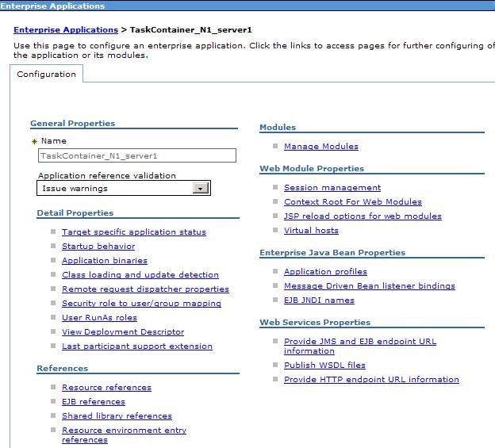Go to Application binaries
This screenshot has width=495, height=448.
[x=105, y=261]
